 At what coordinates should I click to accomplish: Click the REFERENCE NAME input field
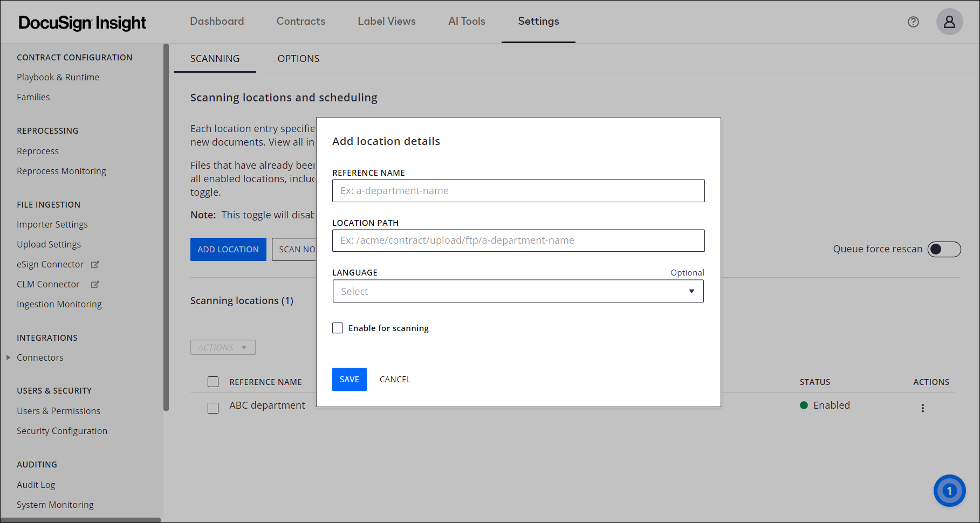518,190
